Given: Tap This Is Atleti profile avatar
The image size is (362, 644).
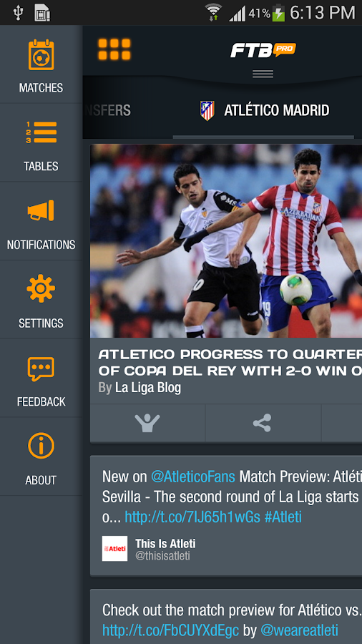Looking at the screenshot, I should point(114,548).
